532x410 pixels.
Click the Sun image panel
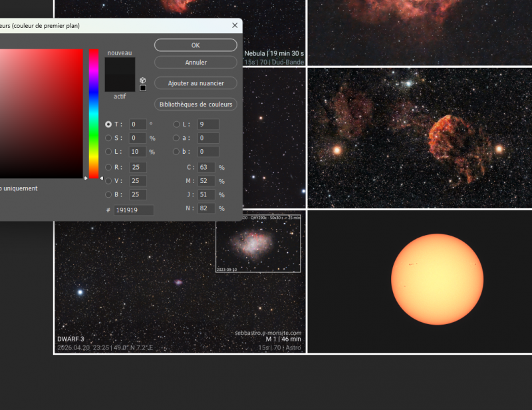tap(420, 282)
